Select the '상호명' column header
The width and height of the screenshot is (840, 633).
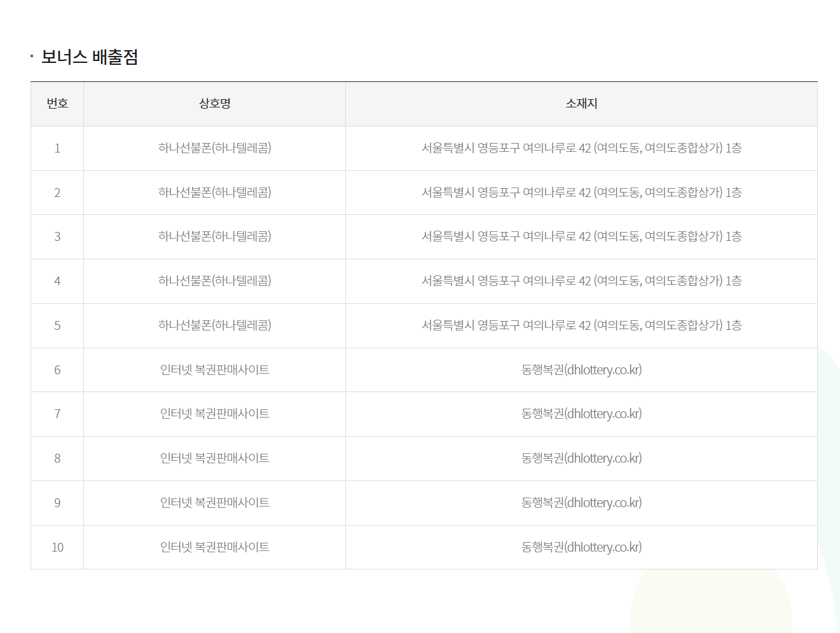coord(215,104)
